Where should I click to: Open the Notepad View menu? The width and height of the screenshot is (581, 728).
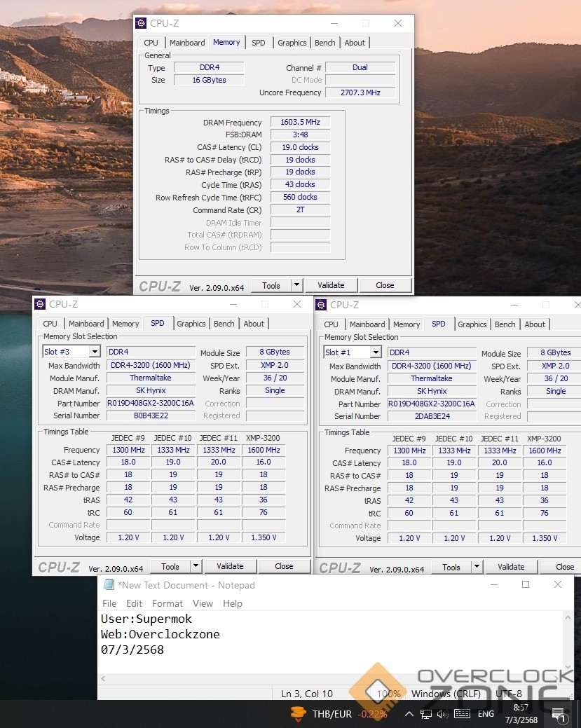pos(203,603)
